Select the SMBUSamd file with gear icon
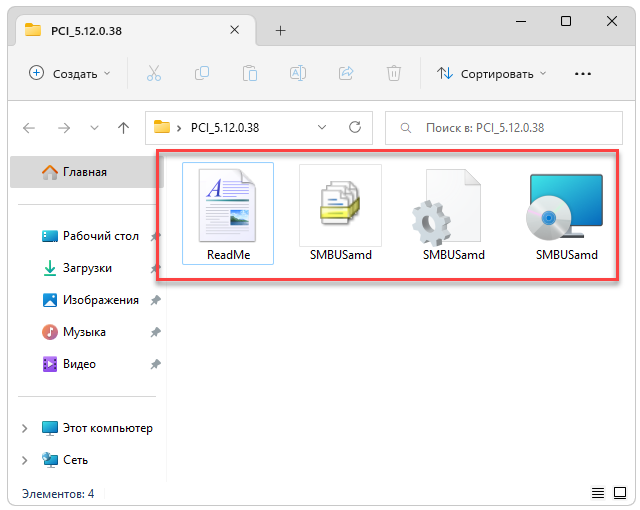 (x=453, y=213)
